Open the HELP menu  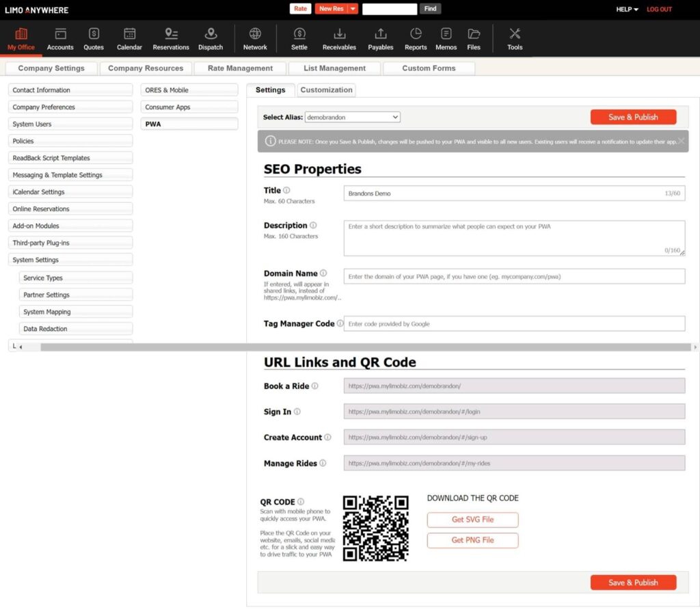(x=627, y=10)
